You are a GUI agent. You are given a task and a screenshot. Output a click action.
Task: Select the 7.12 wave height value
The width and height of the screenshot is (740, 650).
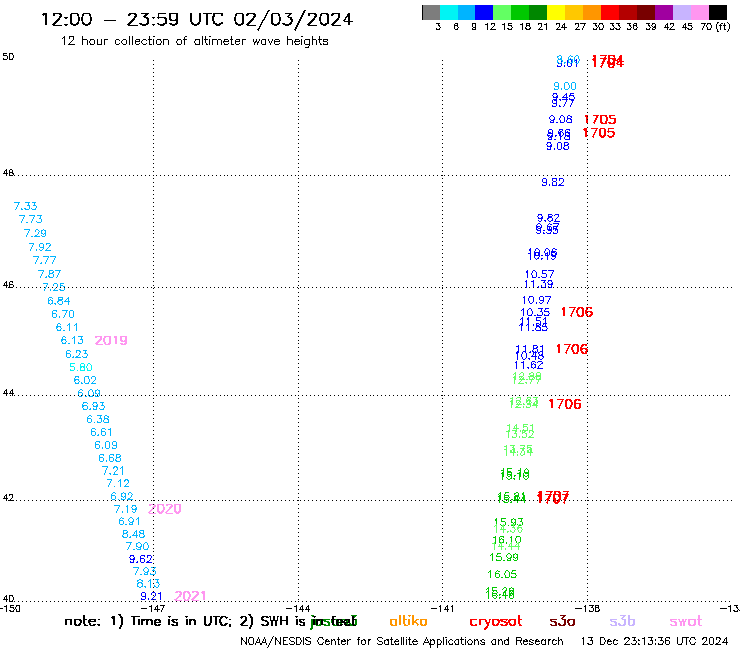tap(118, 483)
